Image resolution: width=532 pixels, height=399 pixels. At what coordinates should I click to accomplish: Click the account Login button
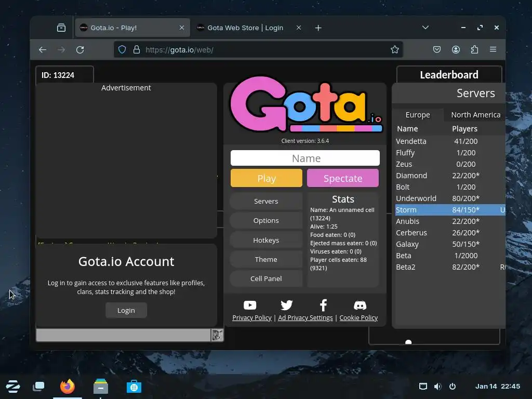point(126,311)
